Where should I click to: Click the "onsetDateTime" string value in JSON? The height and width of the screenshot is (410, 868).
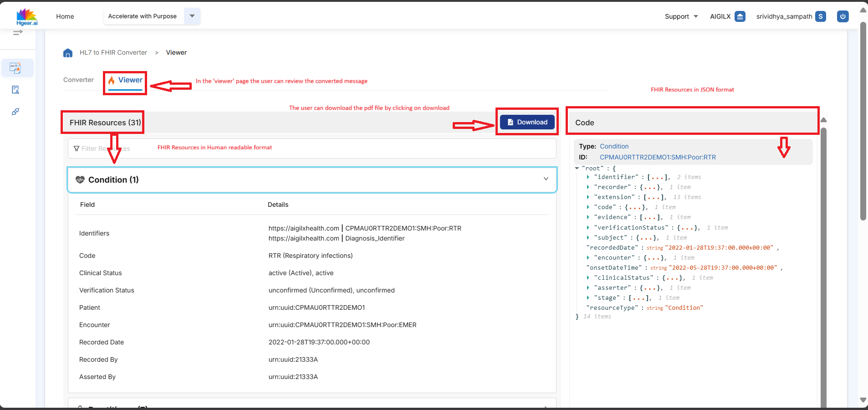(723, 268)
